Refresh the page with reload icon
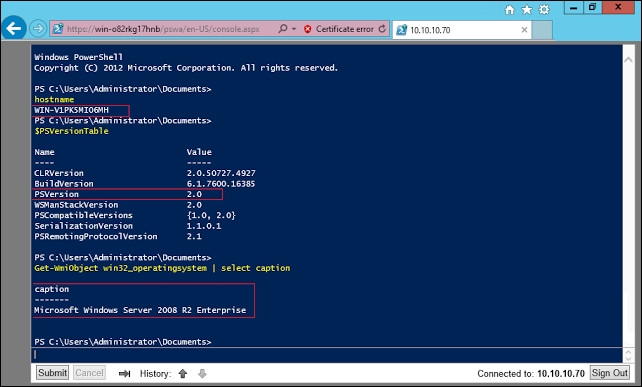The height and width of the screenshot is (387, 642). (382, 29)
